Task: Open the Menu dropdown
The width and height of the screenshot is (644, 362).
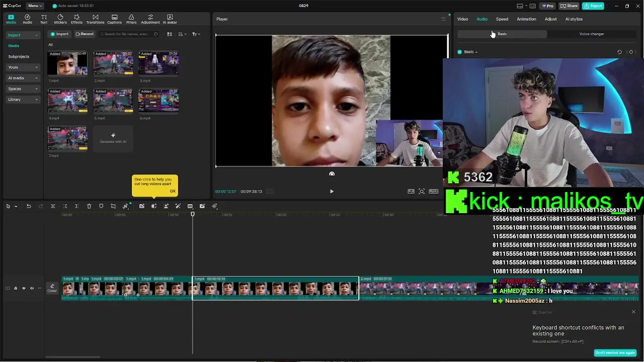Action: pyautogui.click(x=34, y=6)
